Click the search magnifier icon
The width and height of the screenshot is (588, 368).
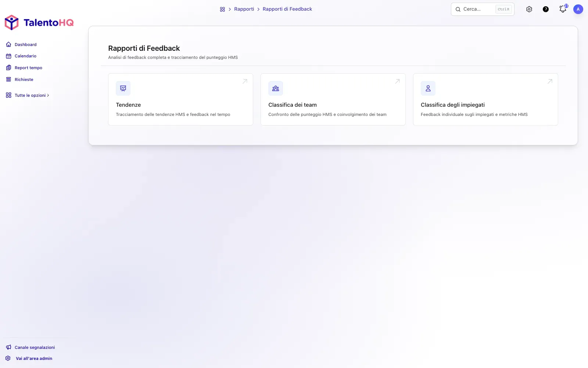click(458, 9)
